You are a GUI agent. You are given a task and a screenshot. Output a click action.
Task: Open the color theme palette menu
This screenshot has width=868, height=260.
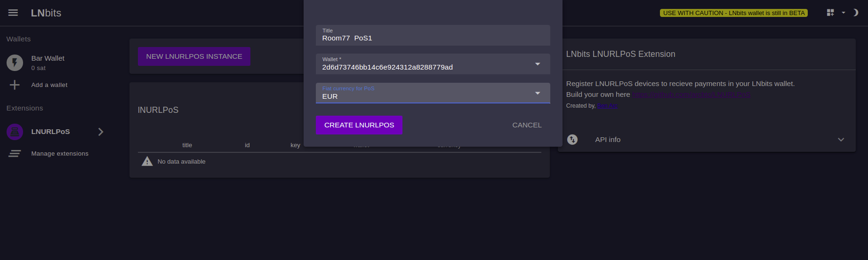(831, 13)
